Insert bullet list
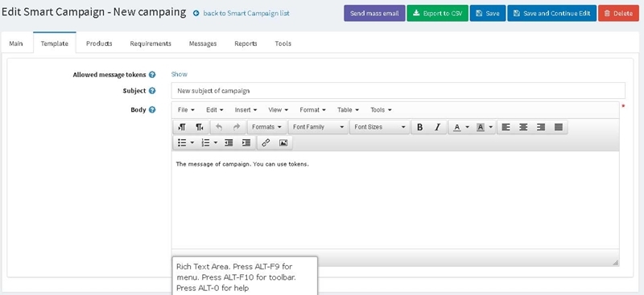This screenshot has width=644, height=295. click(x=182, y=142)
